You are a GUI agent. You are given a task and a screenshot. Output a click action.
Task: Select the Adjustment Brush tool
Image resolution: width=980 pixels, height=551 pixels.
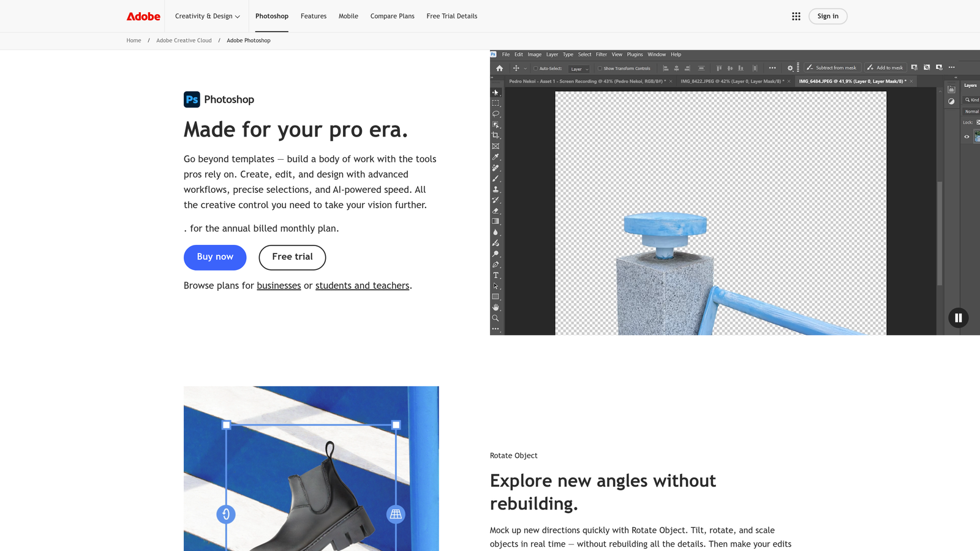click(x=496, y=243)
